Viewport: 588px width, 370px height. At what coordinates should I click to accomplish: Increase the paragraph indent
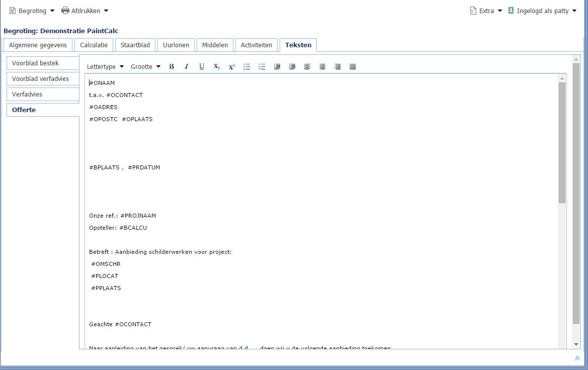(292, 66)
